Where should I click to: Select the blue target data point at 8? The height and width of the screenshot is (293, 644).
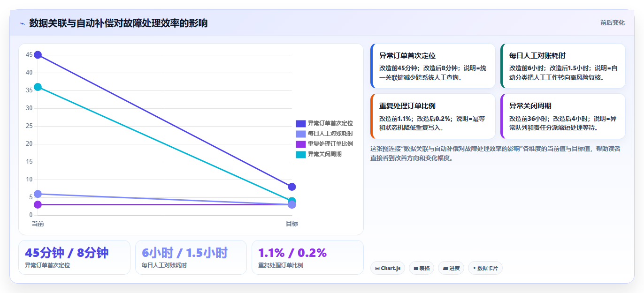click(x=292, y=187)
